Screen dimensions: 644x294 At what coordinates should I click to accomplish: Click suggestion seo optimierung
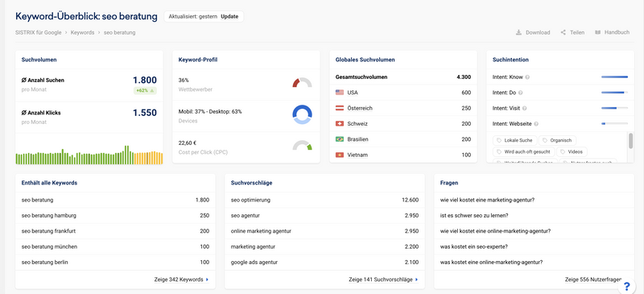point(250,200)
